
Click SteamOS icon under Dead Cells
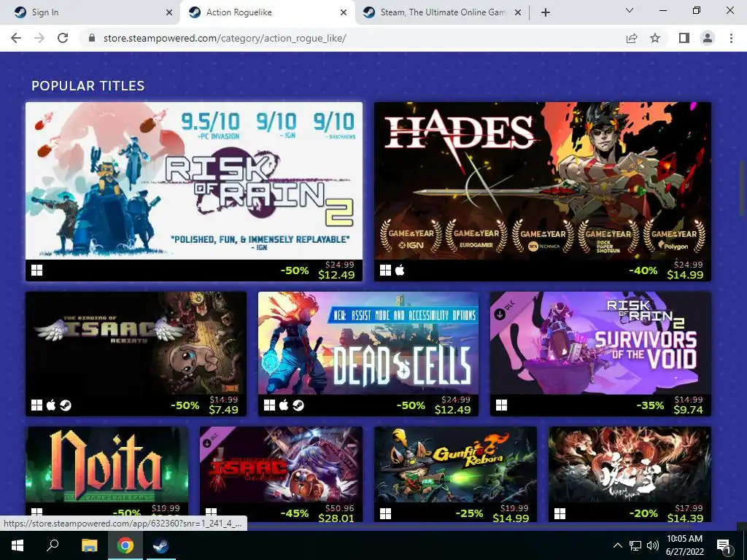point(298,405)
